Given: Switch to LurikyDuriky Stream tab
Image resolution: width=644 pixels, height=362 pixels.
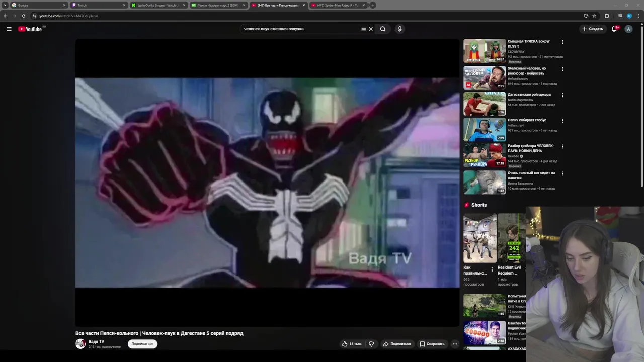Looking at the screenshot, I should coord(158,5).
